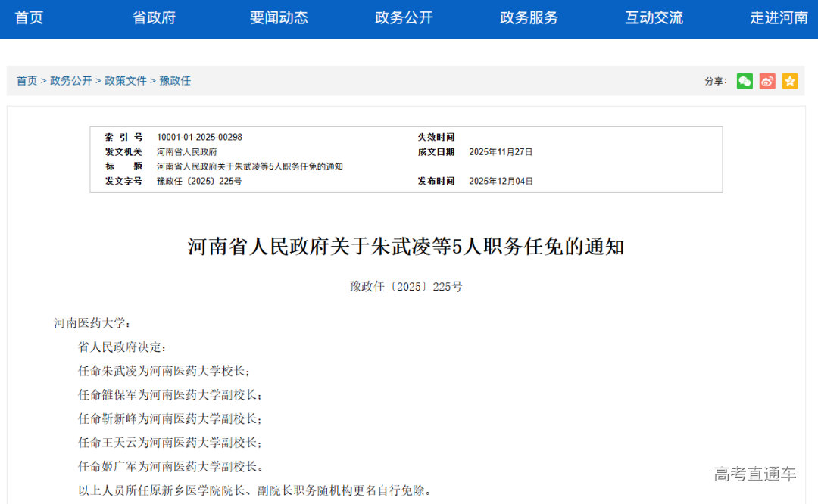The image size is (818, 504).
Task: Click 政务公开 in the breadcrumb trail
Action: click(x=70, y=80)
